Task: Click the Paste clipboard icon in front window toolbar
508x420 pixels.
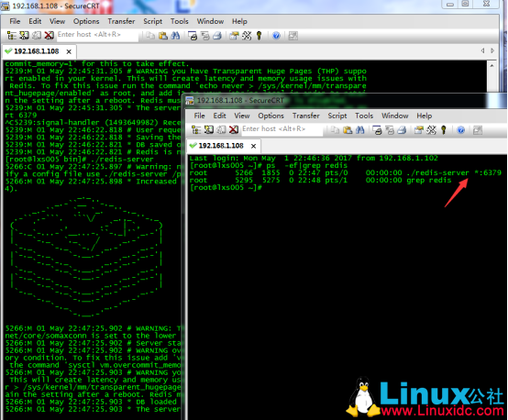Action: [x=348, y=130]
